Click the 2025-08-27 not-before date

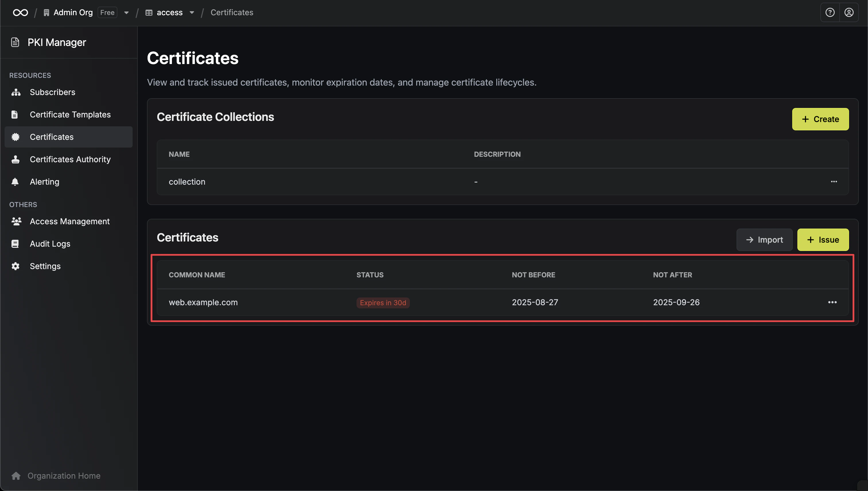tap(535, 302)
